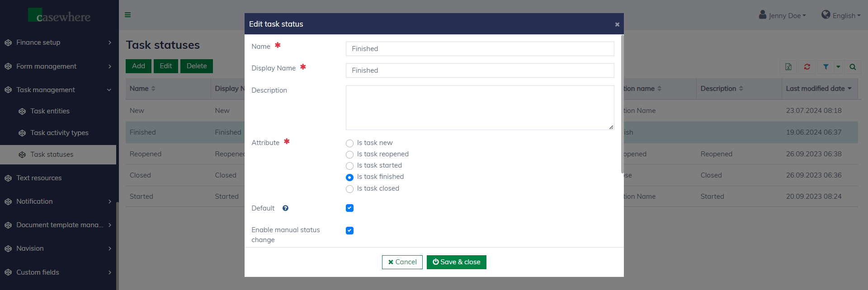Screen dimensions: 868x290
Task: Toggle Enable manual status change checkbox
Action: click(349, 230)
